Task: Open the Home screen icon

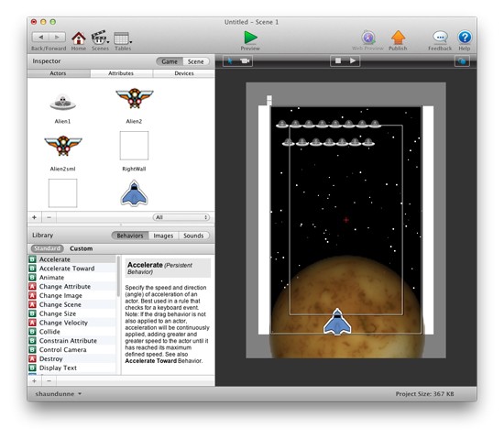Action: click(x=79, y=38)
